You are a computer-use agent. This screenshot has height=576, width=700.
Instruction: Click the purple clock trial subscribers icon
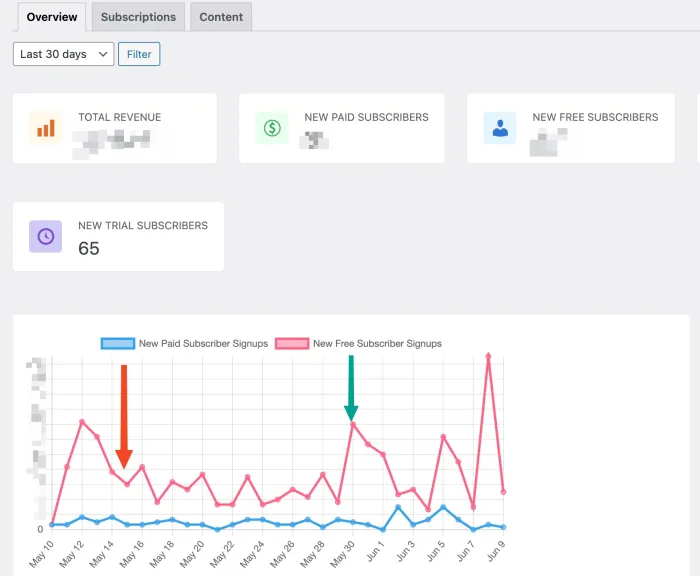46,236
